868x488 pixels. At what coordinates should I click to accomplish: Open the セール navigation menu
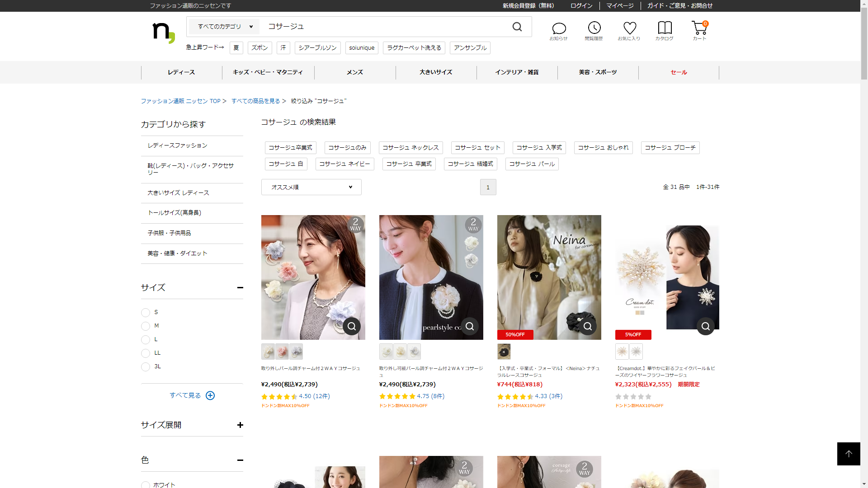pos(679,72)
